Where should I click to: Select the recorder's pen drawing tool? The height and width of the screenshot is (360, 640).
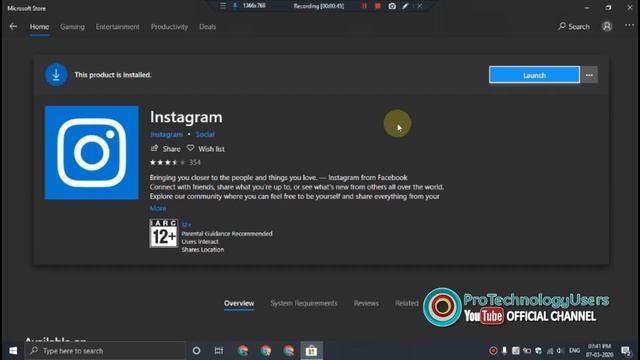coord(405,6)
